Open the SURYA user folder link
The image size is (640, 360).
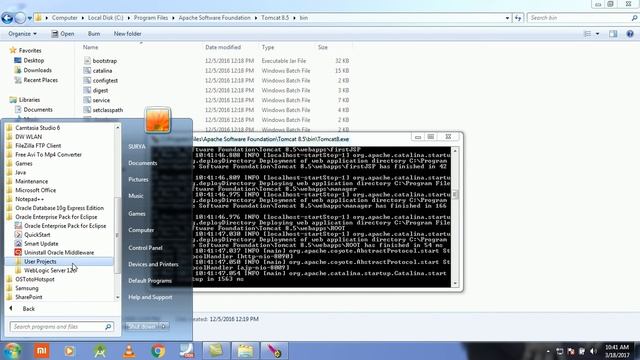point(137,147)
